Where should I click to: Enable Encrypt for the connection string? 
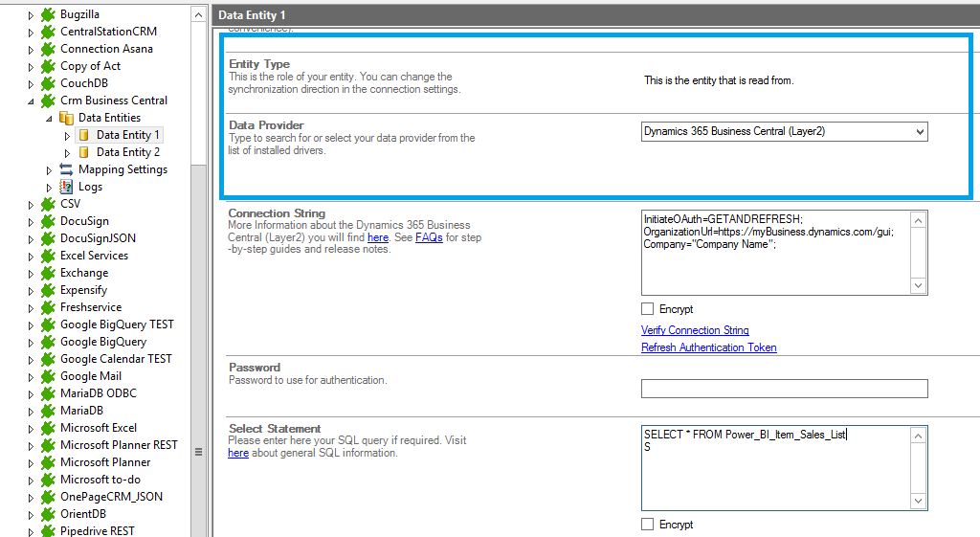(648, 309)
